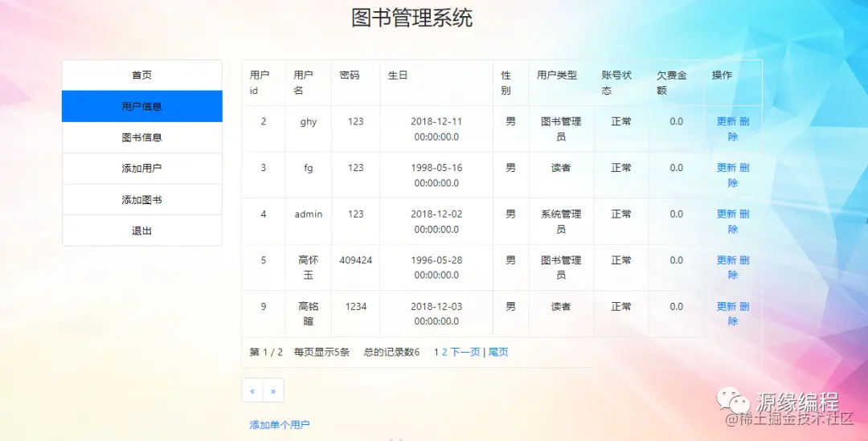Click password 409424

pyautogui.click(x=356, y=260)
